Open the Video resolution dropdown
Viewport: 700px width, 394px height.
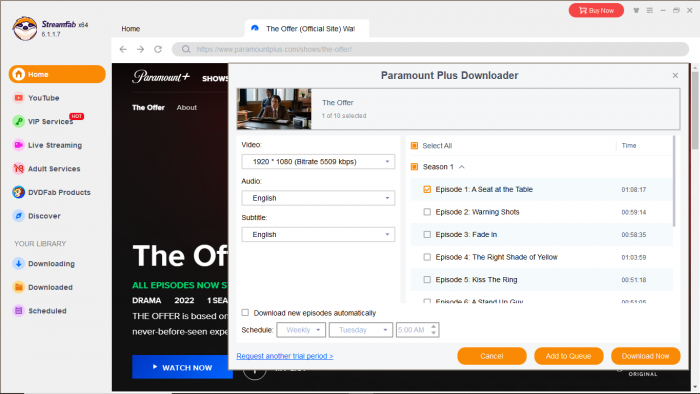(318, 162)
